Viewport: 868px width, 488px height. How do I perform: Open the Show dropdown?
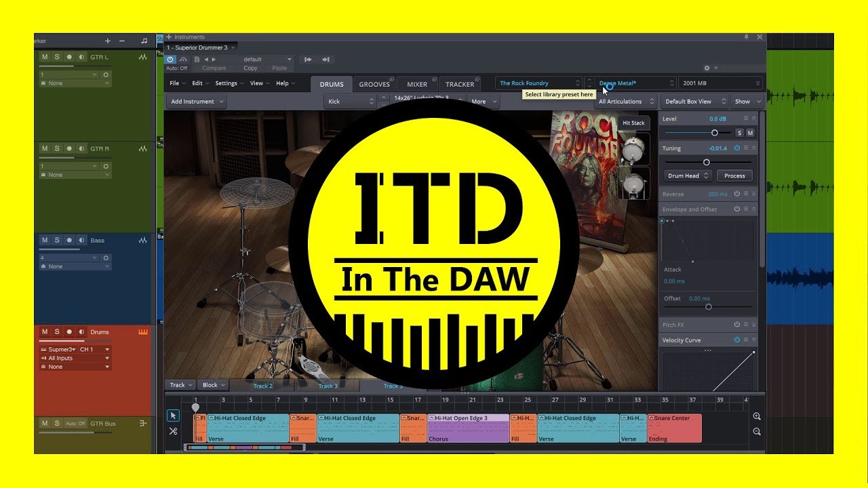point(747,102)
